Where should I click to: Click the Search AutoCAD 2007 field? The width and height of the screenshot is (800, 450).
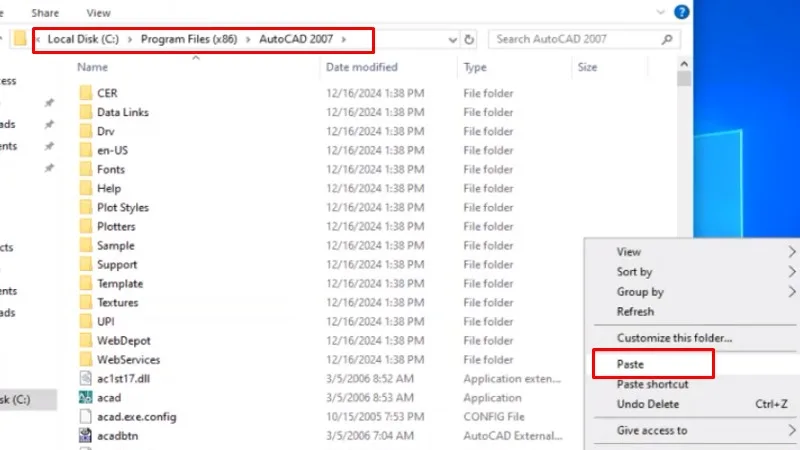tap(575, 40)
